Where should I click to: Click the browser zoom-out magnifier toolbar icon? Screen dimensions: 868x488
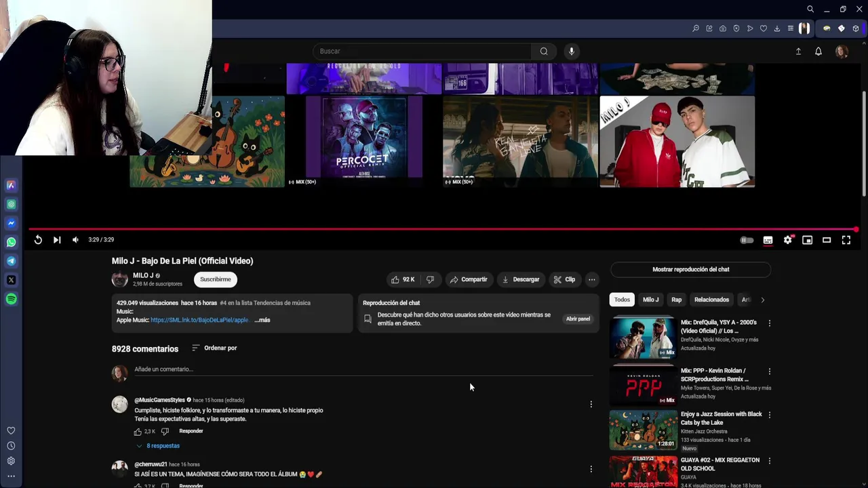696,28
